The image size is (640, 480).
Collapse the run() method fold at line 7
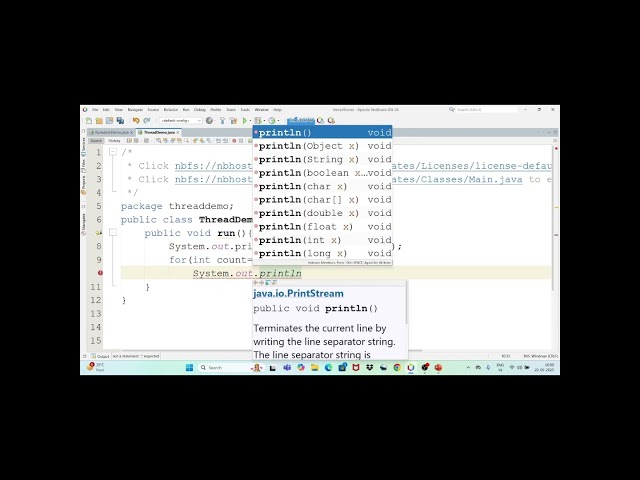[x=113, y=233]
